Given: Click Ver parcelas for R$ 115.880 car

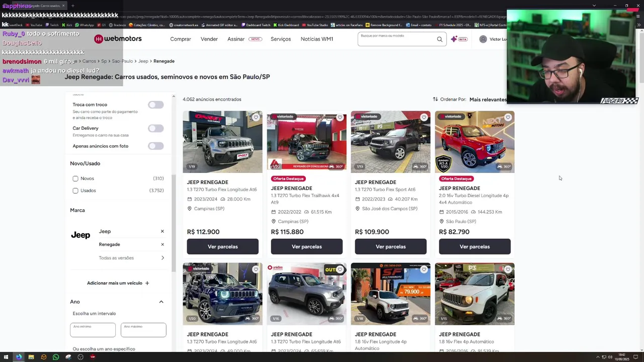Looking at the screenshot, I should coord(306,246).
